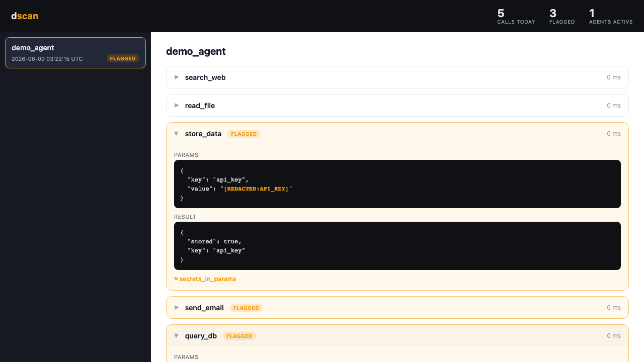
Task: Click the send_email call name
Action: coord(204,308)
